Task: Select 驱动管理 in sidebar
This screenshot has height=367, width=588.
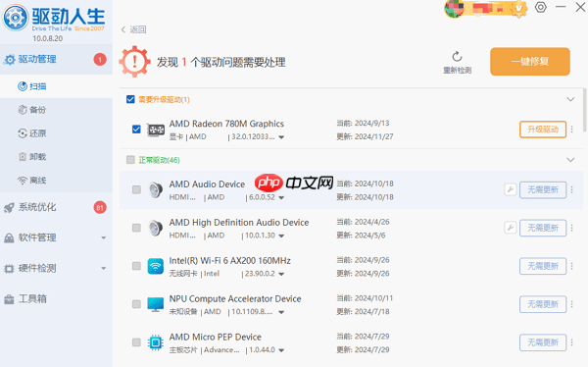Action: point(56,59)
